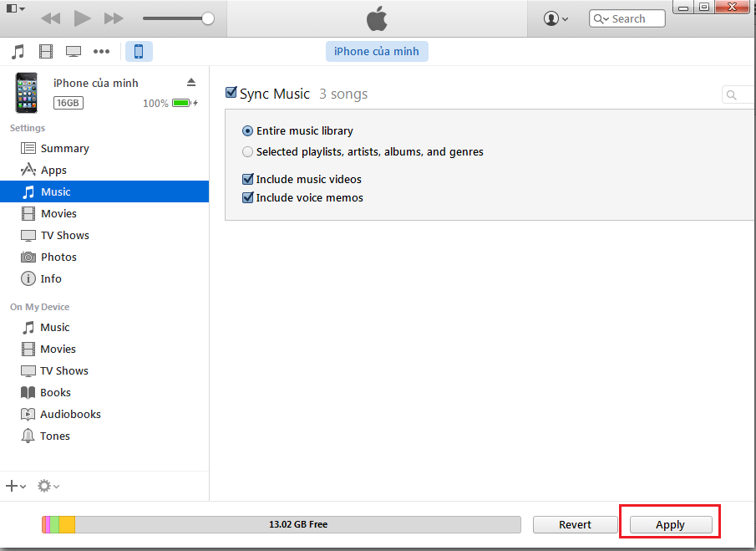
Task: Open the user account dropdown
Action: [x=556, y=18]
